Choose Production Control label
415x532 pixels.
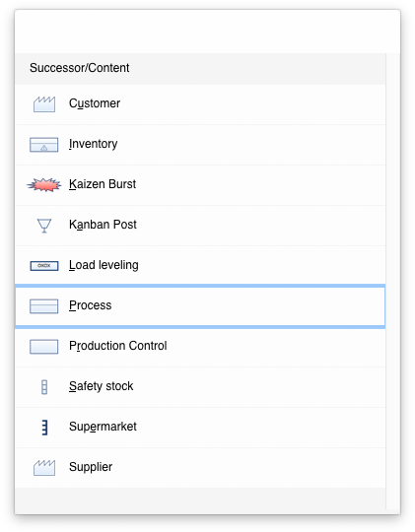(118, 346)
